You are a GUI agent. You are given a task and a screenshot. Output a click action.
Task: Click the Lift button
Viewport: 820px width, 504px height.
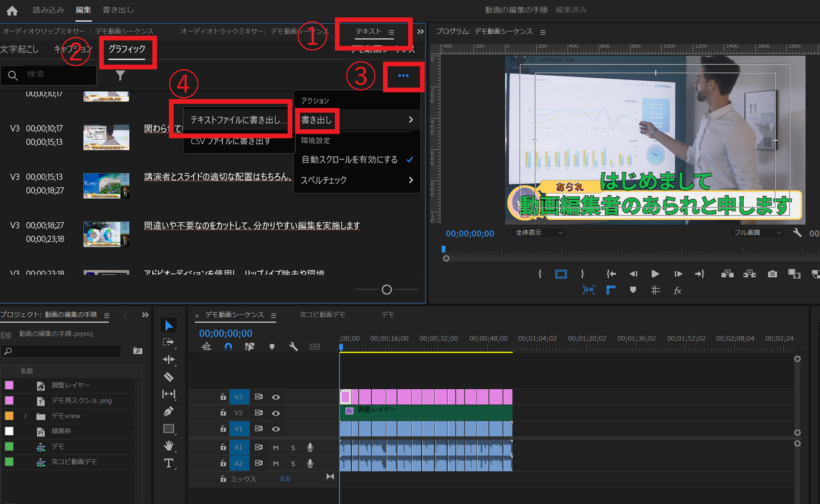pos(727,274)
